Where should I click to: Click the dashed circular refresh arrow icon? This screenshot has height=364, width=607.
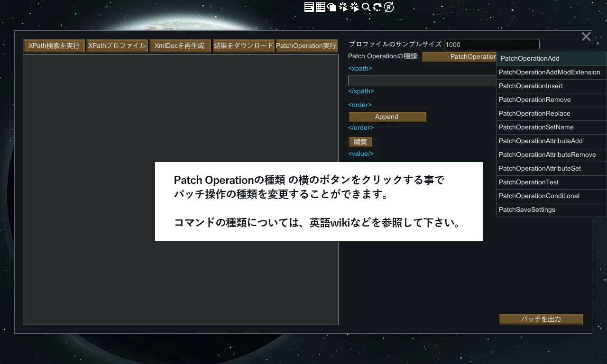[377, 7]
